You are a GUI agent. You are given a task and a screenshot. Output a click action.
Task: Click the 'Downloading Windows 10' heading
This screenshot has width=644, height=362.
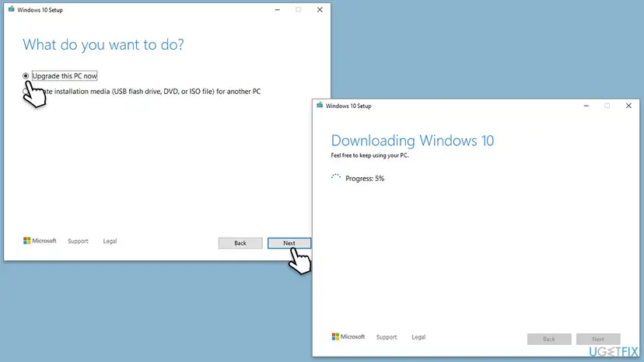[412, 141]
